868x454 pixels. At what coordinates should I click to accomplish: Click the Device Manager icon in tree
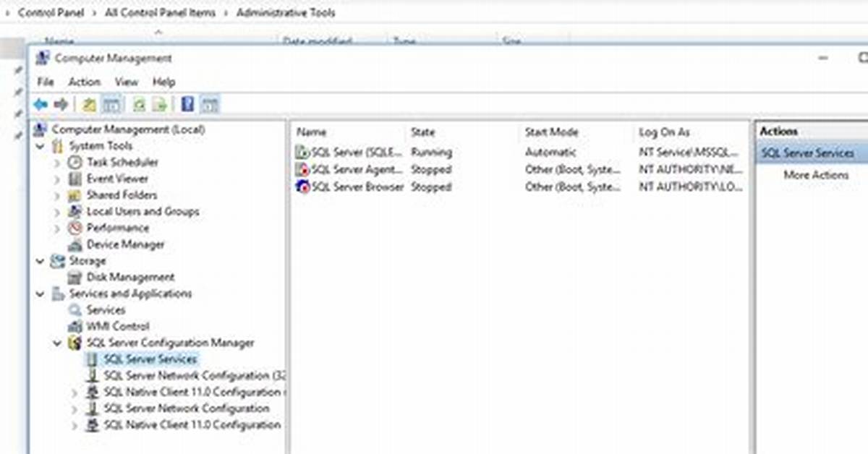pos(75,244)
